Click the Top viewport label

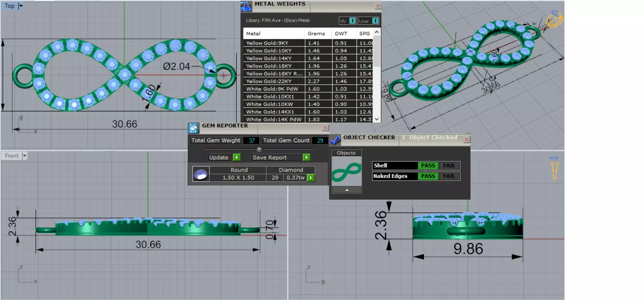coord(10,6)
